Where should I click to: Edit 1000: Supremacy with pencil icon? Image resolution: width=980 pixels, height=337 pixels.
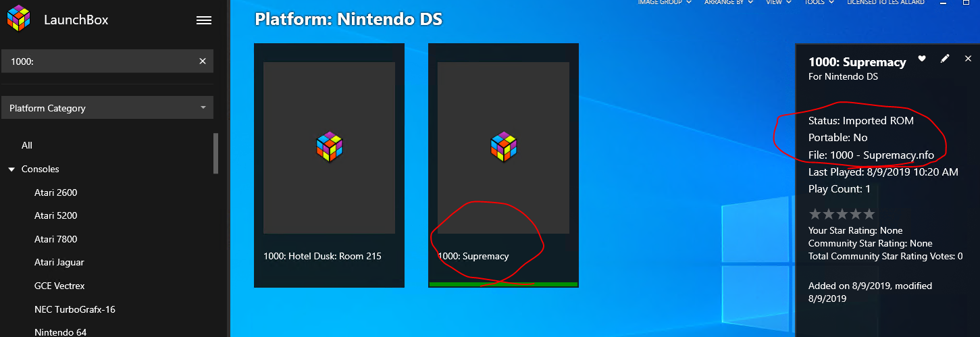[x=945, y=59]
